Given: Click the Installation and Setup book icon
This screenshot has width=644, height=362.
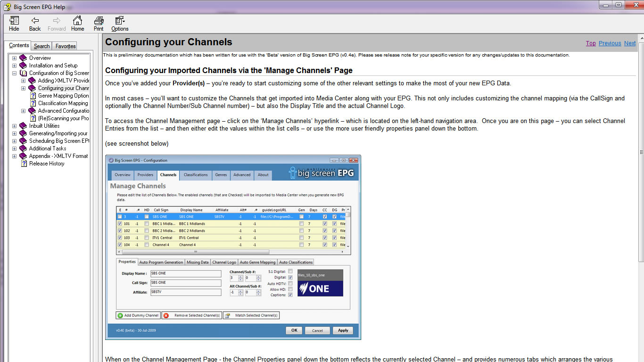Looking at the screenshot, I should click(23, 66).
